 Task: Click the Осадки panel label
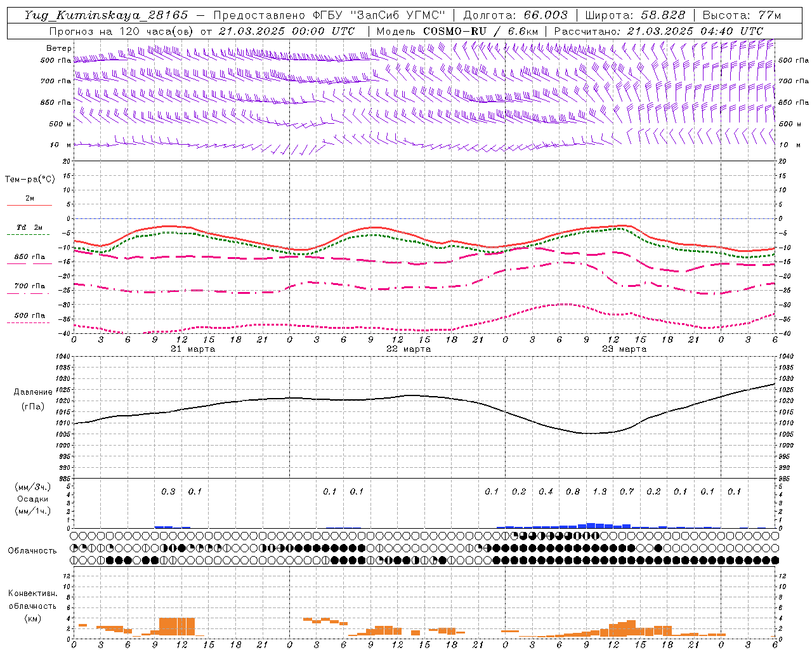(x=33, y=499)
